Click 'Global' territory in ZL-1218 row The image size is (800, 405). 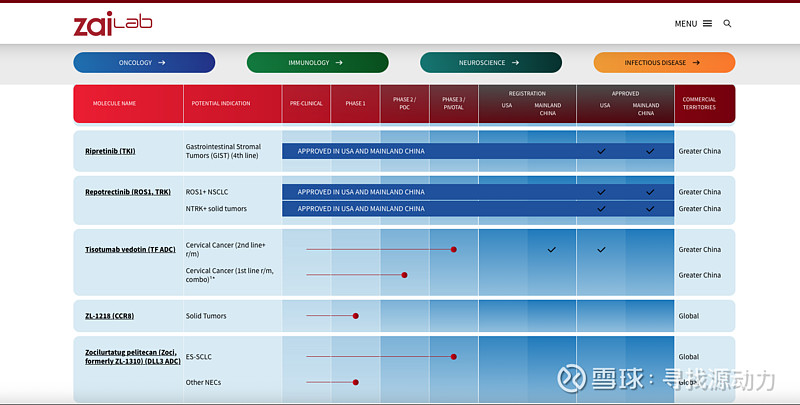[x=689, y=316]
